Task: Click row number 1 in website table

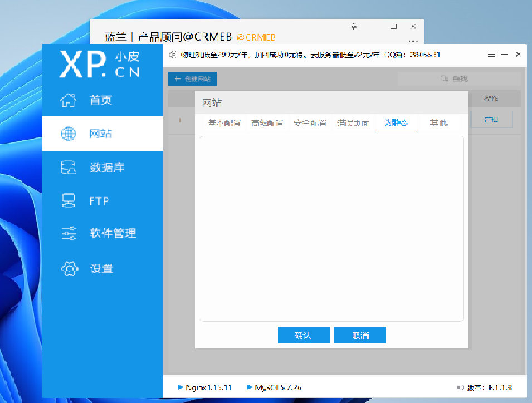Action: [180, 120]
